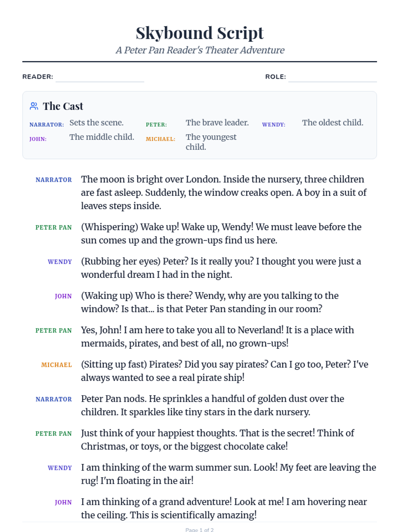Click WENDY label beside the Rubbing her eyes line
Screen dimensions: 399x532
pos(60,262)
